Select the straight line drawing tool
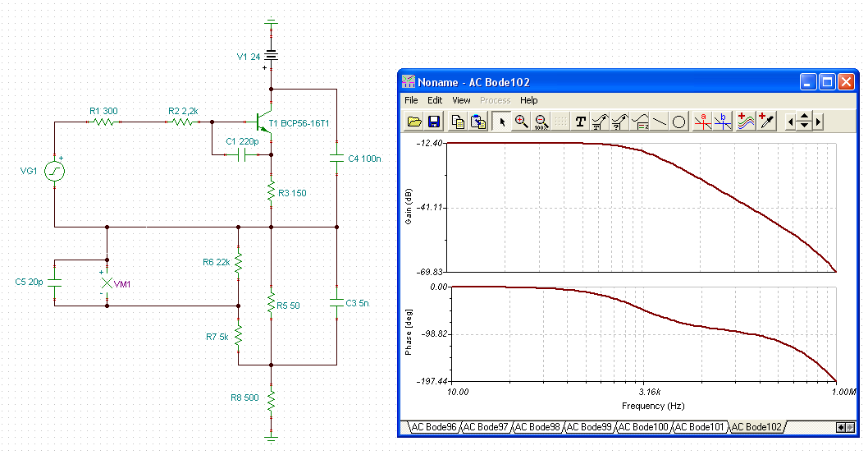Viewport: 868px width, 455px height. pos(660,122)
